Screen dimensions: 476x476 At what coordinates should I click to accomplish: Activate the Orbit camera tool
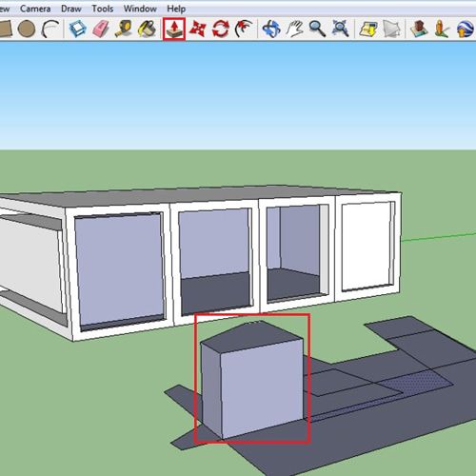tap(271, 29)
